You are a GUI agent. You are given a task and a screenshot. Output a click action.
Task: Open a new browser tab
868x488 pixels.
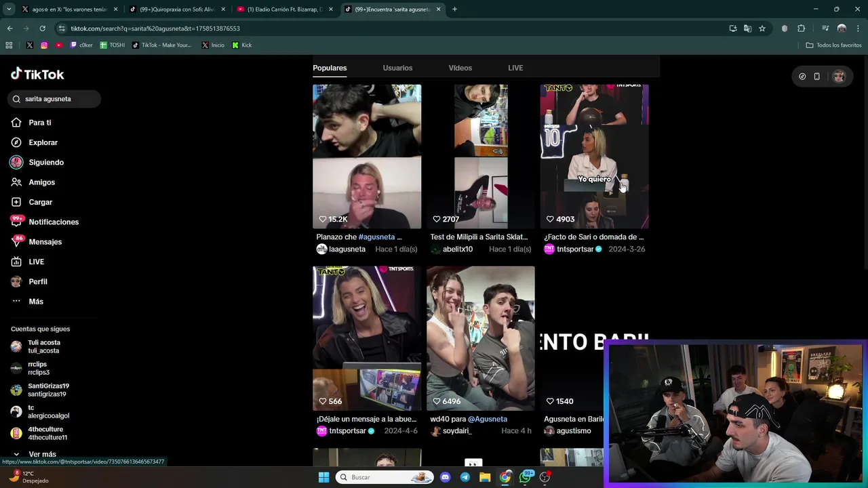[x=454, y=9]
